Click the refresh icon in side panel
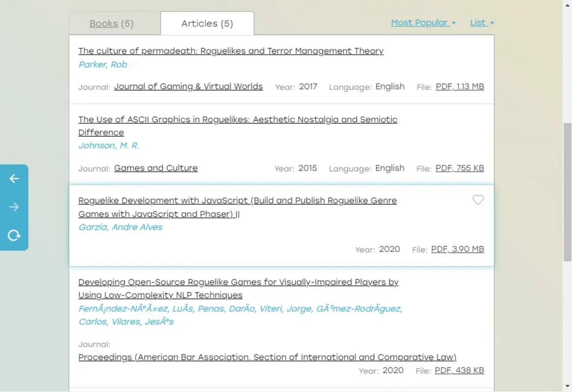This screenshot has height=392, width=572. [x=14, y=236]
